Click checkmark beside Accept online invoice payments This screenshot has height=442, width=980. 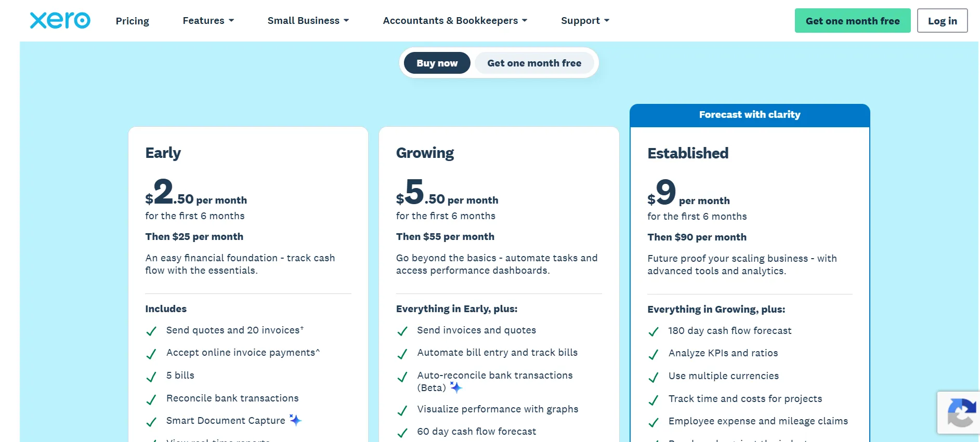coord(151,354)
